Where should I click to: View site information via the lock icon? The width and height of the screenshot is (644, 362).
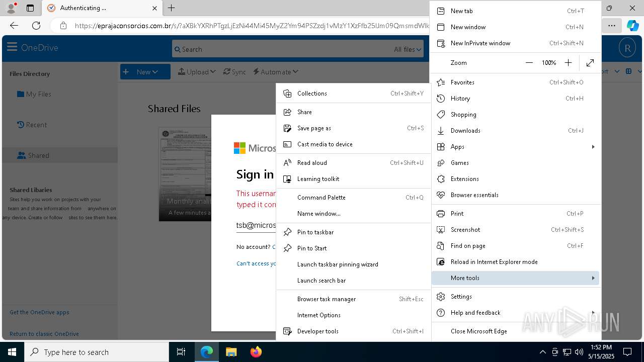point(63,26)
